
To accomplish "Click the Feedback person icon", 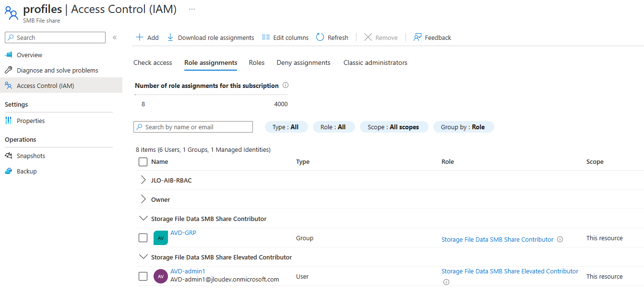I will point(417,37).
